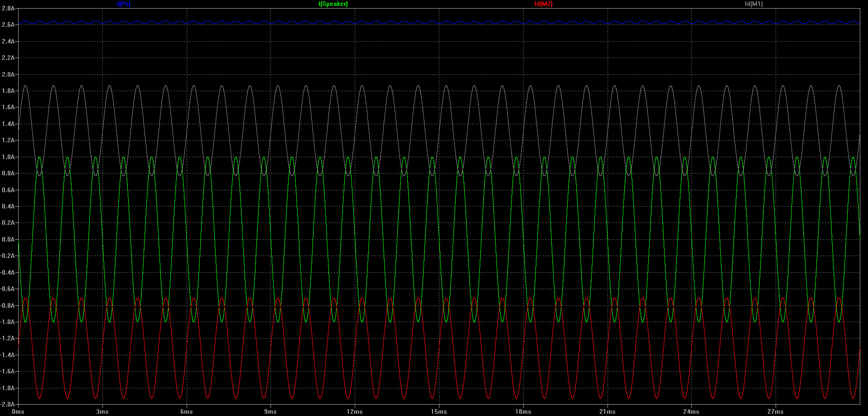Click the 1.0A vertical axis label

point(8,157)
